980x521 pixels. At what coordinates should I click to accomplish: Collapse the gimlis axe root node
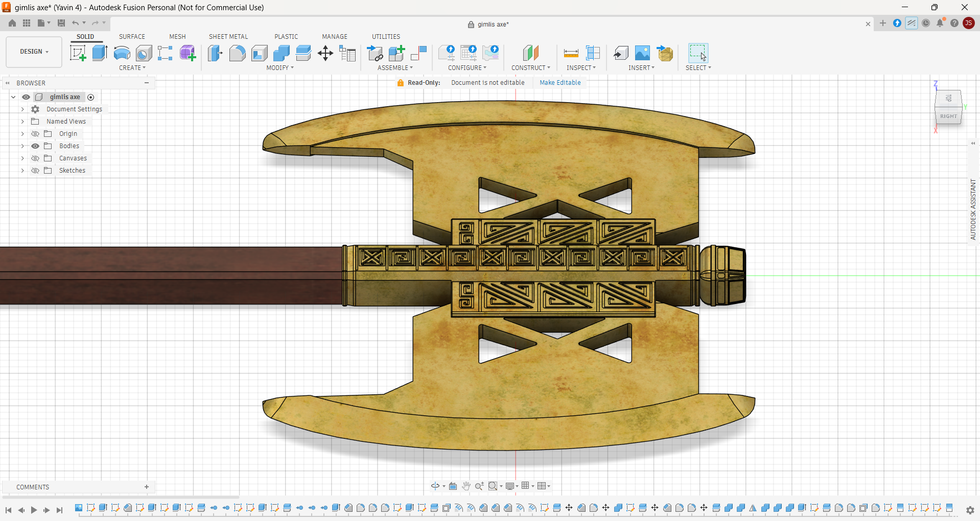coord(13,97)
